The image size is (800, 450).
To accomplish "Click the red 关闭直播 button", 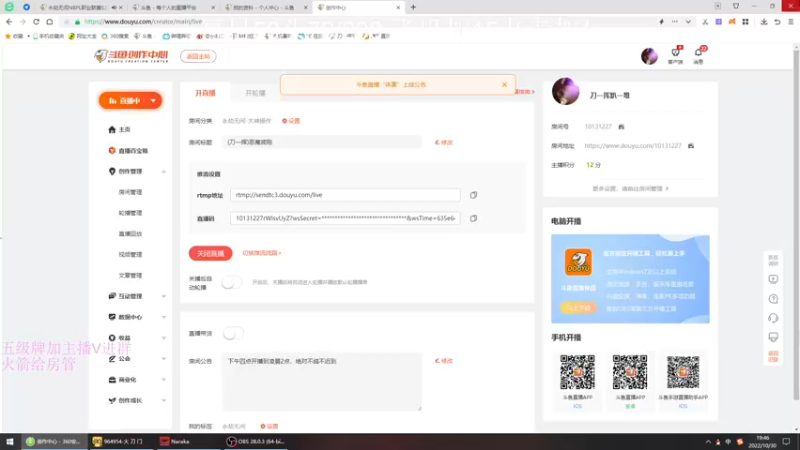I will point(211,253).
